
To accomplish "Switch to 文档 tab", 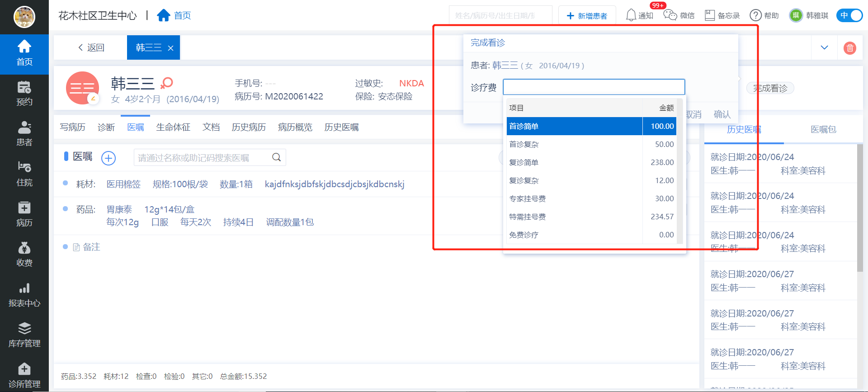I will [211, 127].
